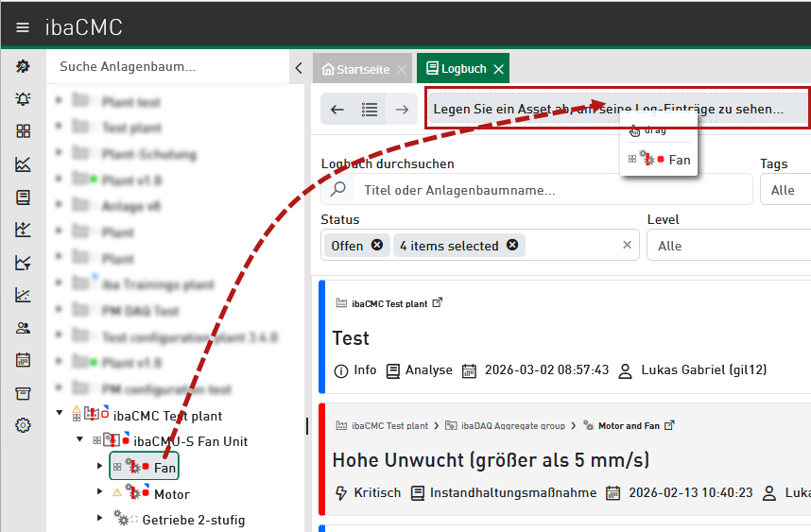The image size is (811, 532).
Task: Collapse the ibaCMC Test plant node
Action: (60, 413)
